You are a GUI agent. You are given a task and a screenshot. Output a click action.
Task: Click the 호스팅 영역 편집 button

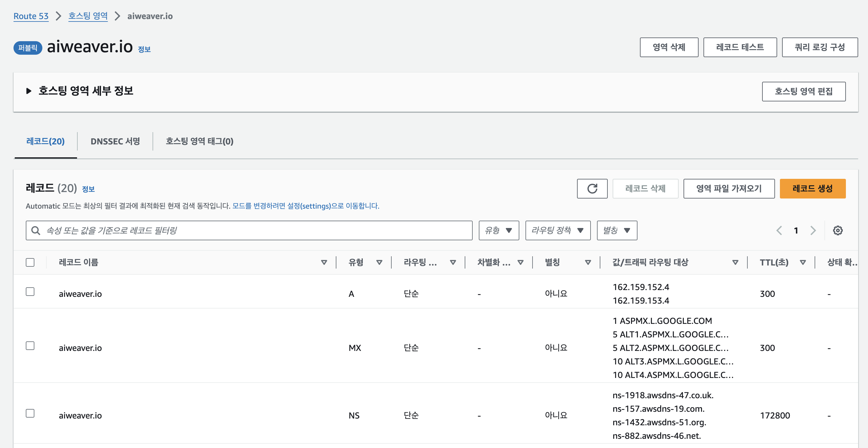pos(804,92)
